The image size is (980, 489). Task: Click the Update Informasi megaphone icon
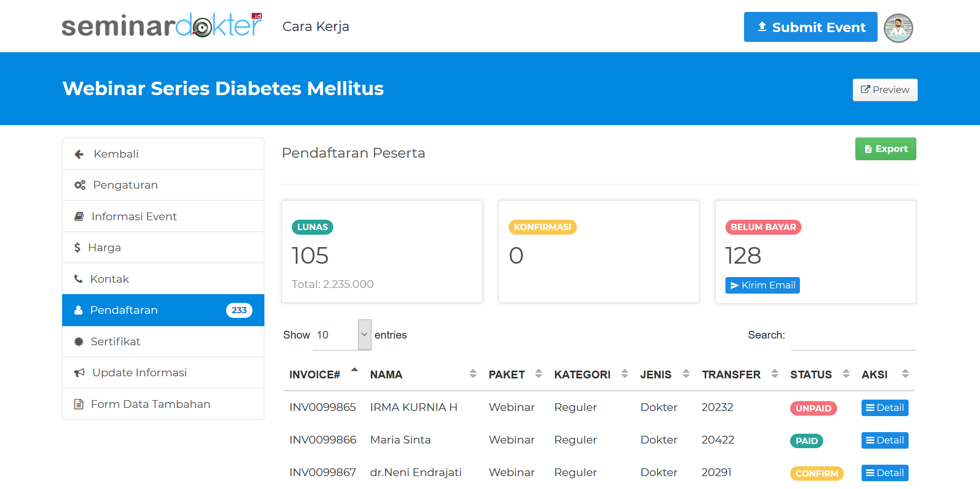click(79, 373)
